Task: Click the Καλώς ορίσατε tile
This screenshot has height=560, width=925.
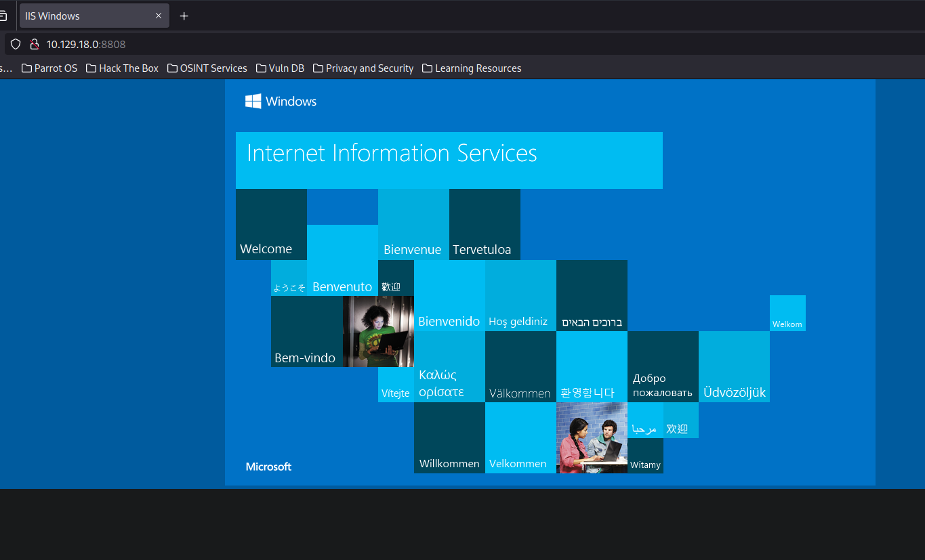Action: click(x=449, y=367)
